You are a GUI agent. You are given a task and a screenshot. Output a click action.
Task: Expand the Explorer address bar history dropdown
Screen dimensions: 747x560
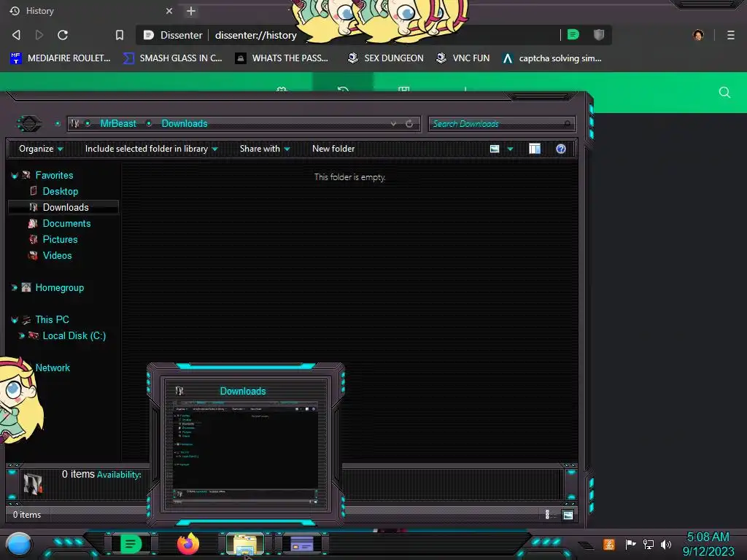coord(393,124)
